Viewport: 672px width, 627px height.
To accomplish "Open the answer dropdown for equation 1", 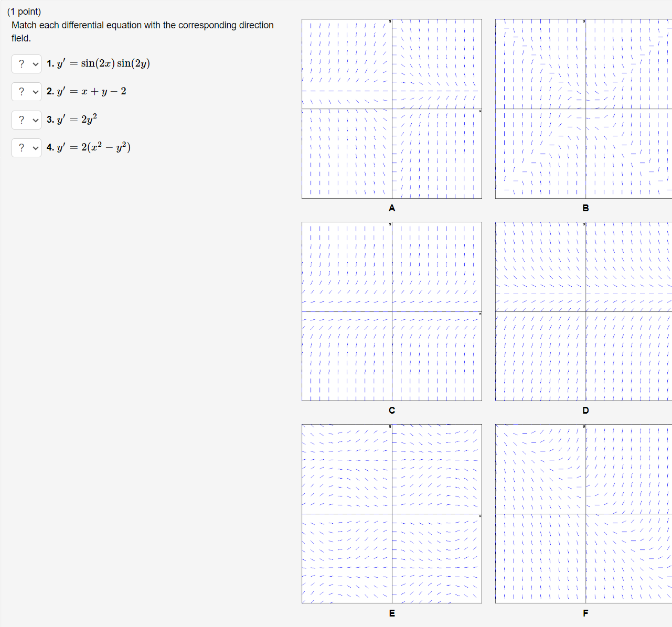I will 26,63.
